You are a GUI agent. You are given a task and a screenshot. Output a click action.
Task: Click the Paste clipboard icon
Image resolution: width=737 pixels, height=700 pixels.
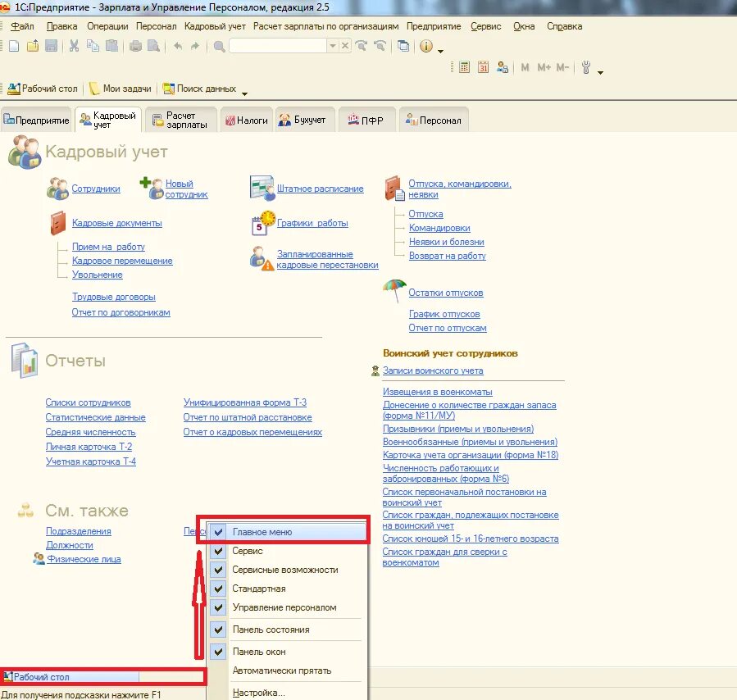(x=111, y=46)
